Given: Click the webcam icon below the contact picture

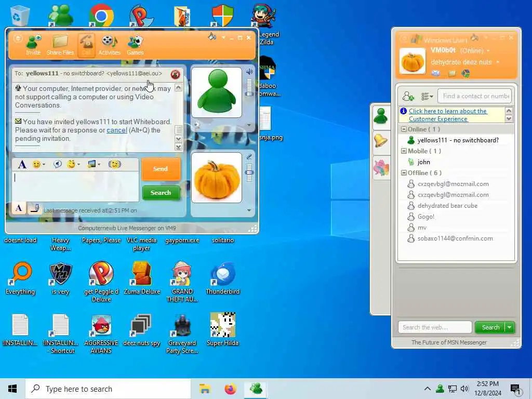Looking at the screenshot, I should (x=196, y=125).
